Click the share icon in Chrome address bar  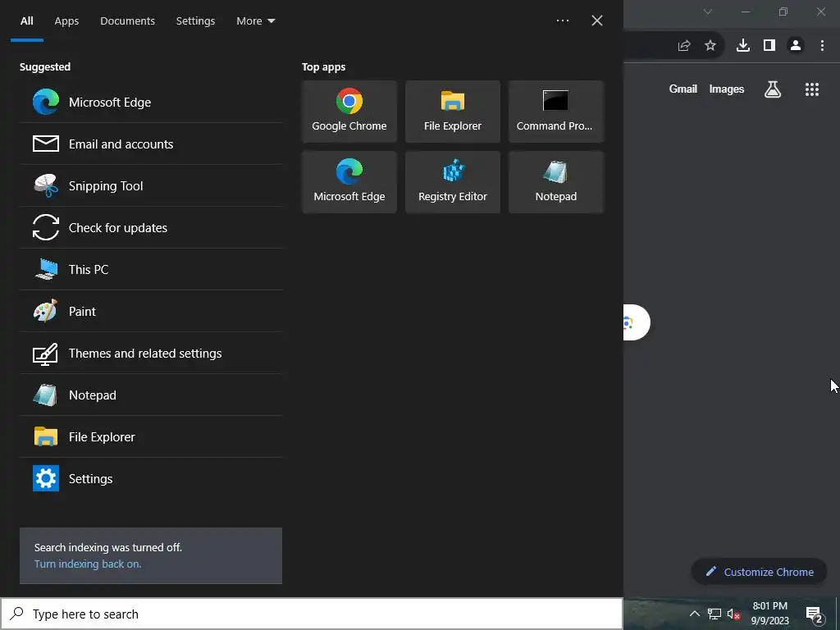click(x=684, y=46)
